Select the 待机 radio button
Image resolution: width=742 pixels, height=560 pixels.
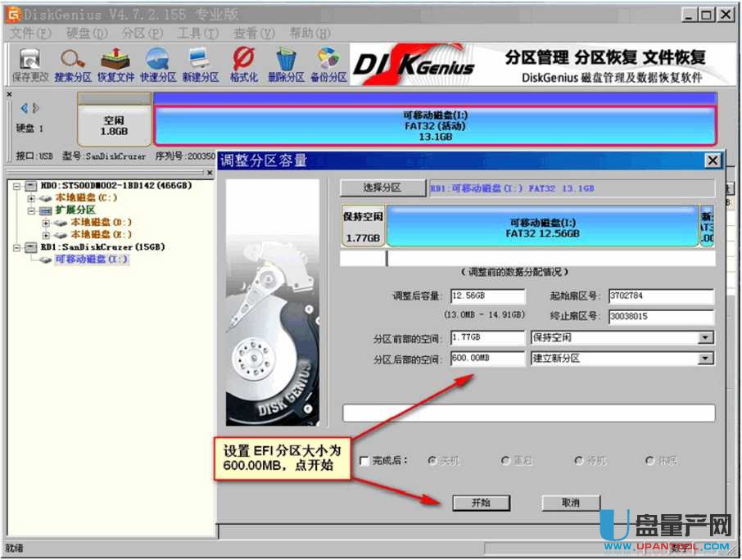click(x=578, y=460)
